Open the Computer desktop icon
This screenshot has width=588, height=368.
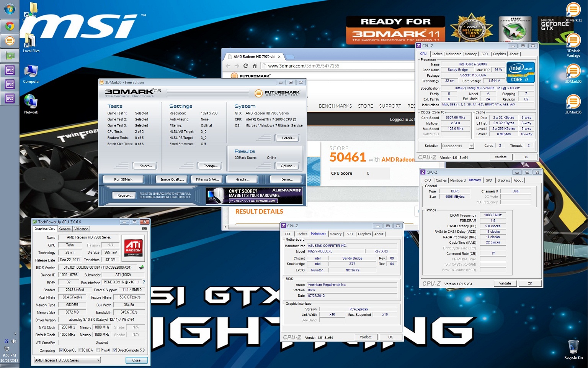pyautogui.click(x=31, y=74)
